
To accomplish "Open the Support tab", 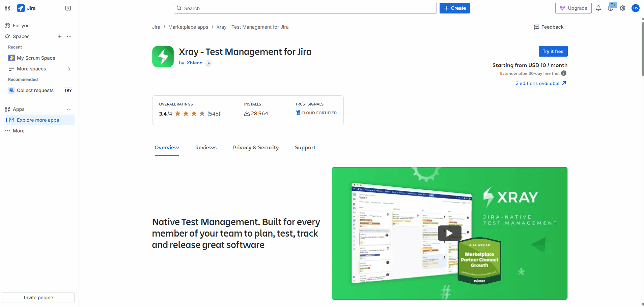I will click(x=305, y=148).
